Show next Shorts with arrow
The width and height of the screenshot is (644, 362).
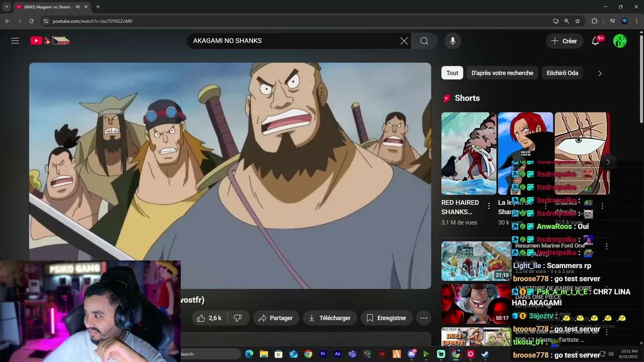click(x=608, y=162)
